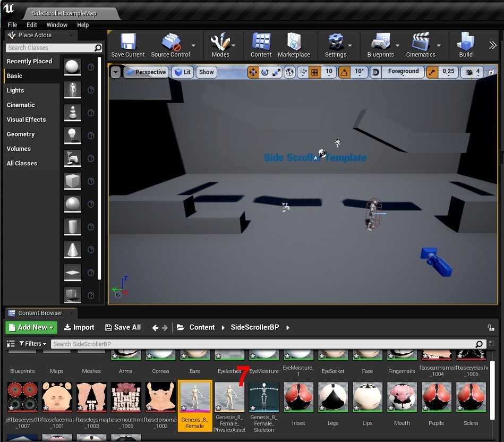The width and height of the screenshot is (504, 442).
Task: Click the Add New button
Action: [31, 327]
